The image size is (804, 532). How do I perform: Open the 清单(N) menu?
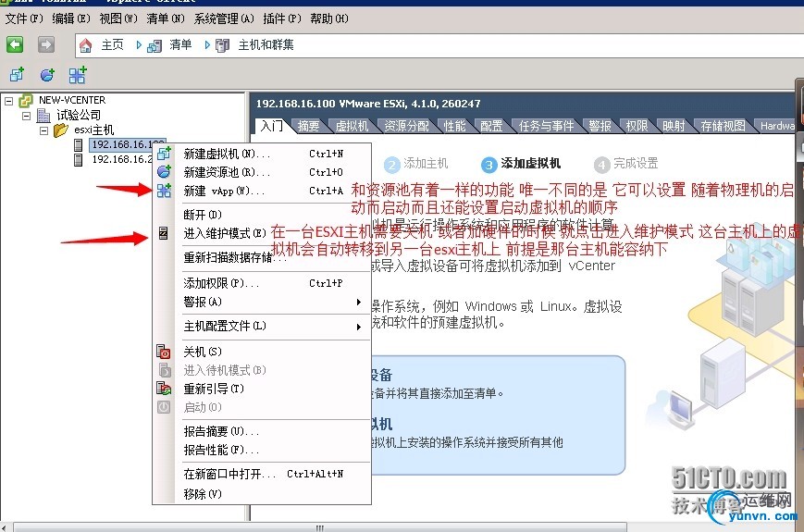click(165, 19)
